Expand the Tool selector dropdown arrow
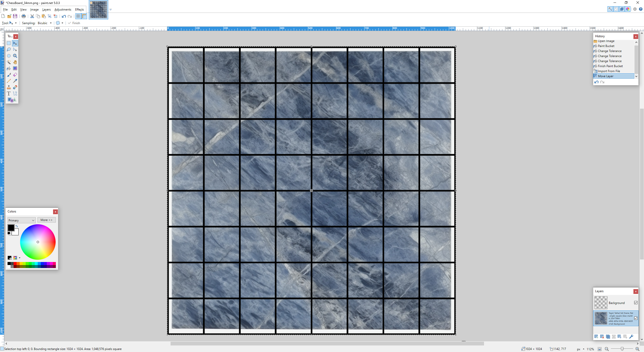 [15, 23]
